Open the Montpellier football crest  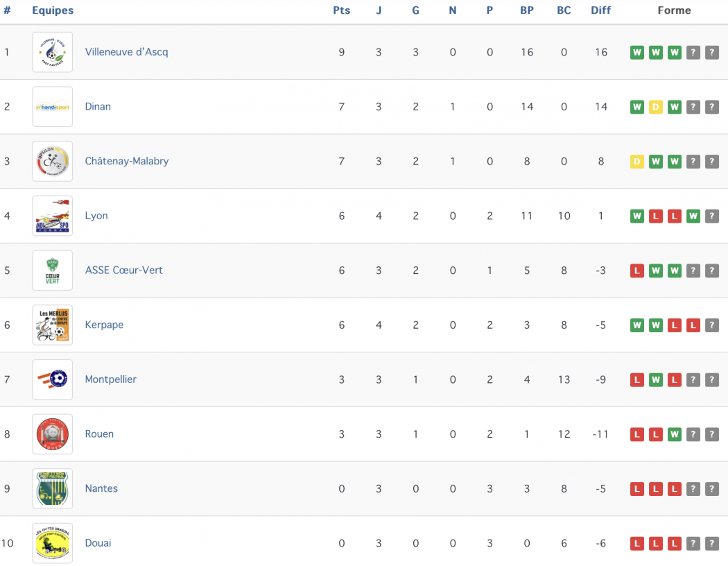(x=53, y=379)
